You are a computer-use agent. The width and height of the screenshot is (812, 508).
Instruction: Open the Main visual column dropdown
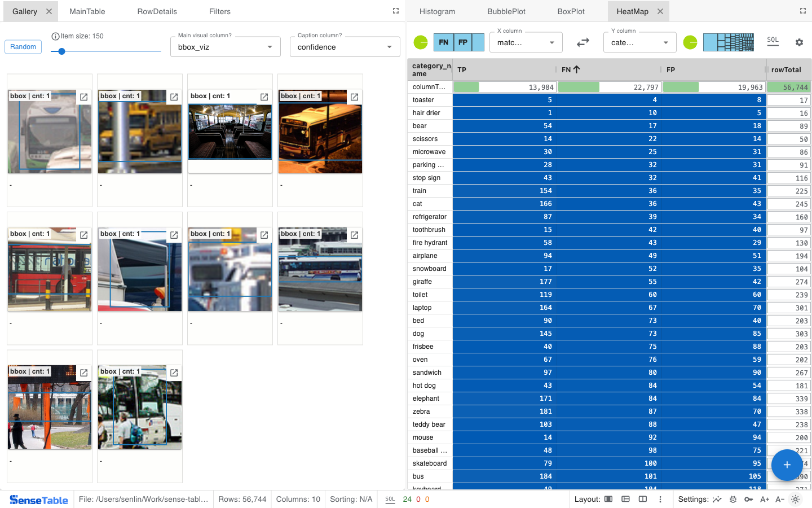click(x=225, y=47)
